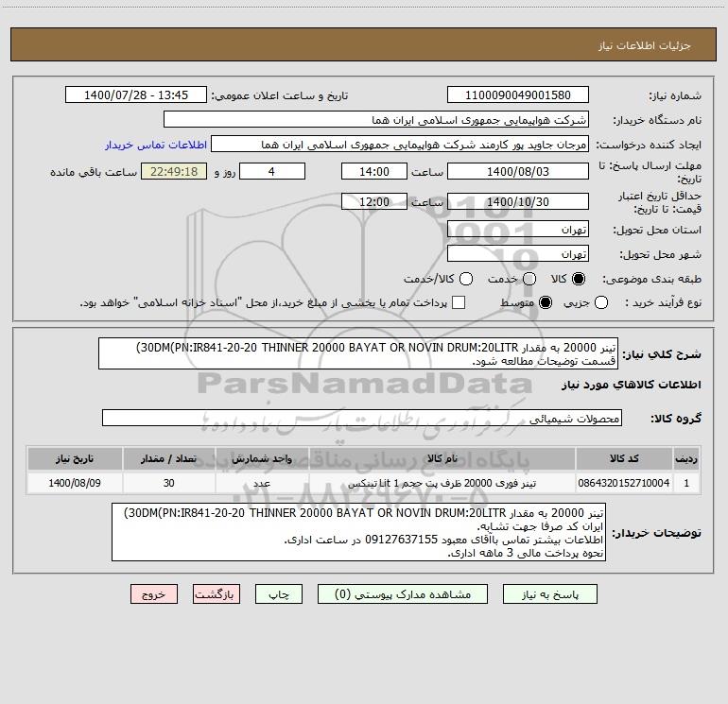Click the need number field 1100090049001580
This screenshot has width=728, height=704.
[518, 95]
